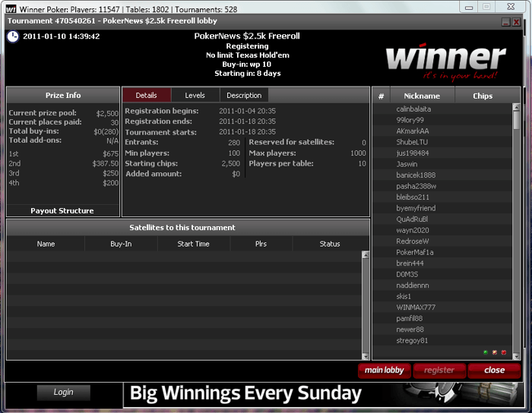Click the winner logo
The width and height of the screenshot is (532, 413).
446,61
